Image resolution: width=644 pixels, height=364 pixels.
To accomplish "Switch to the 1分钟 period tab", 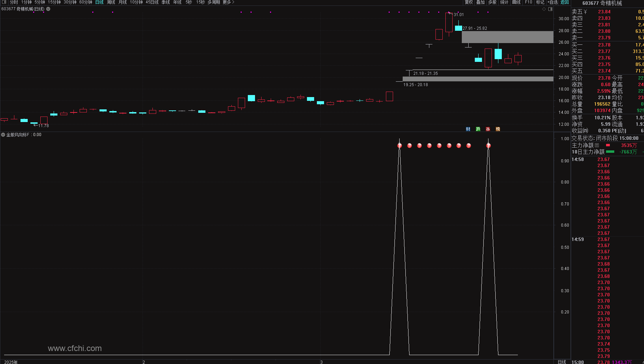I will (x=26, y=2).
